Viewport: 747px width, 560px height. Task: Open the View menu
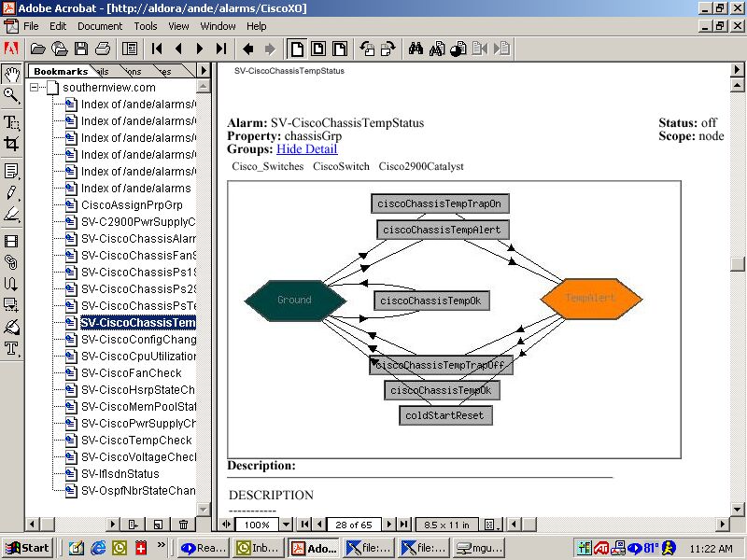pos(178,26)
